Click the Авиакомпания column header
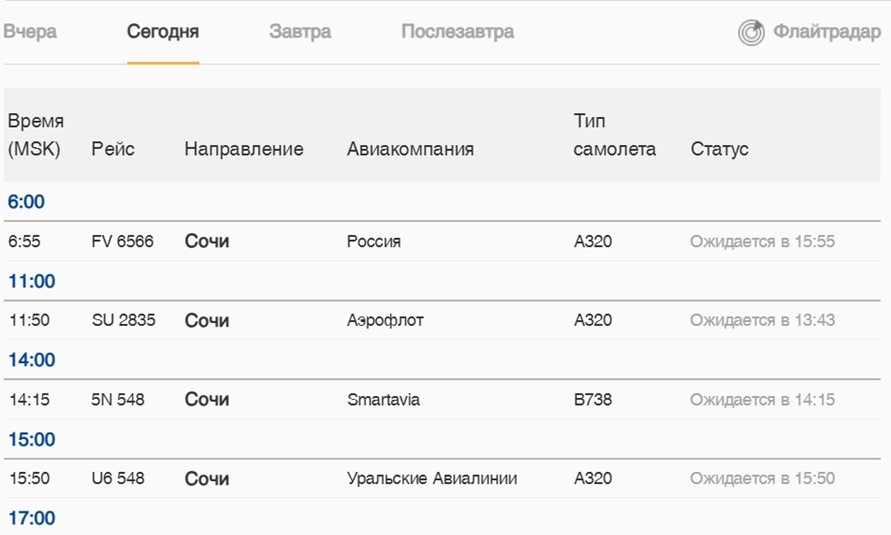Screen dimensions: 891x535 coord(410,150)
